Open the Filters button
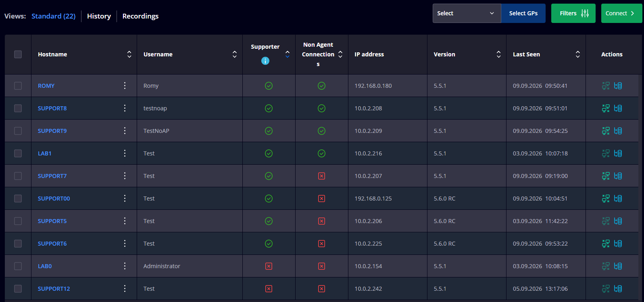This screenshot has height=302, width=644. click(x=573, y=13)
